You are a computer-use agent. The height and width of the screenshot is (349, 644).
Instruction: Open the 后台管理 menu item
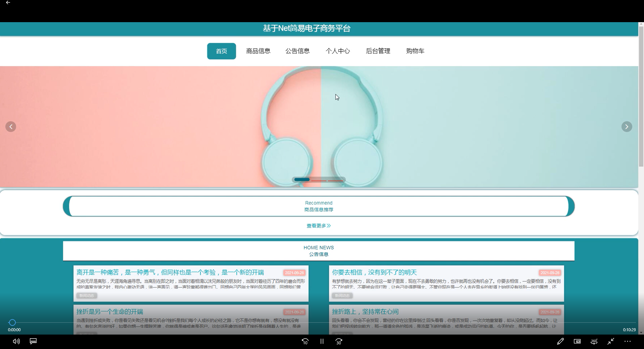pos(378,51)
